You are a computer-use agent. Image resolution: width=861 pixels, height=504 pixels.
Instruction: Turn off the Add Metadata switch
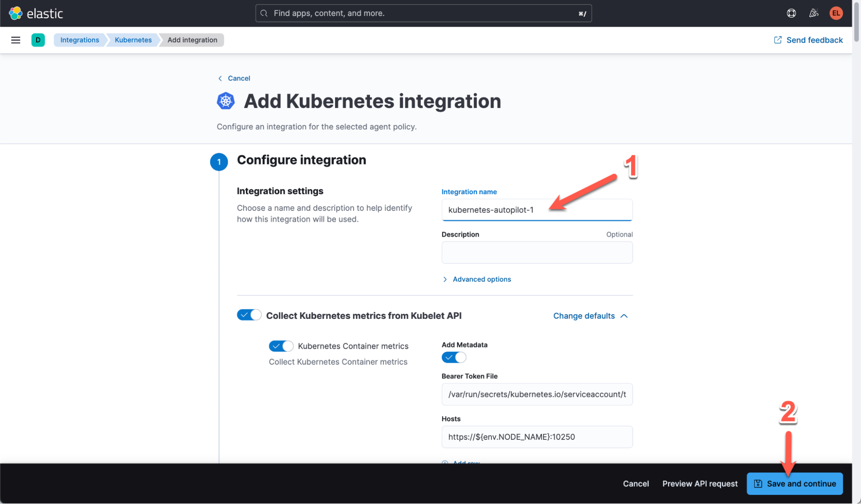click(454, 357)
